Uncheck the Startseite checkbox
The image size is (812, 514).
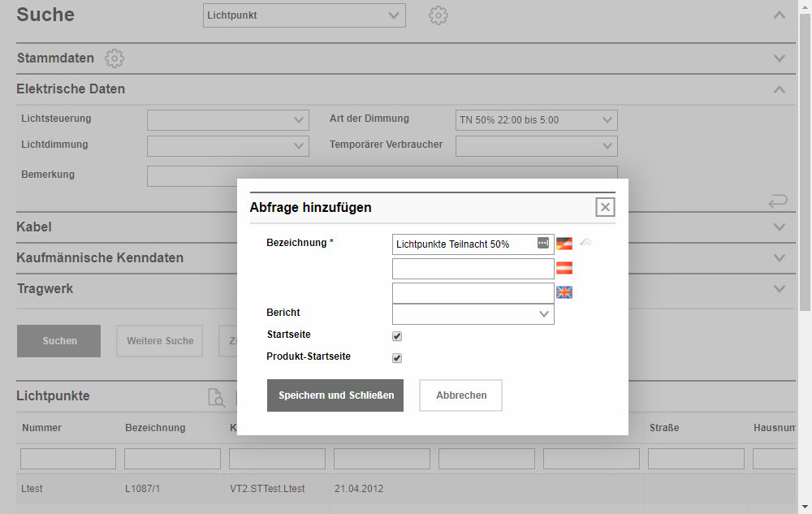pos(397,336)
